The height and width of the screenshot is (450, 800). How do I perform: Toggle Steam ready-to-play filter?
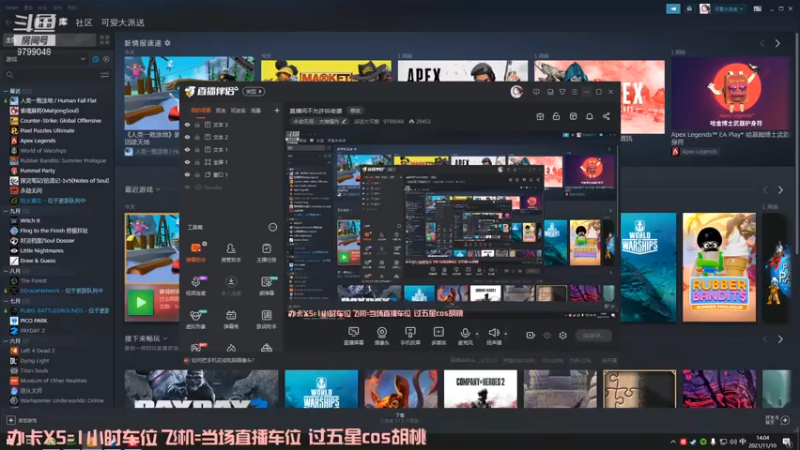click(x=106, y=59)
